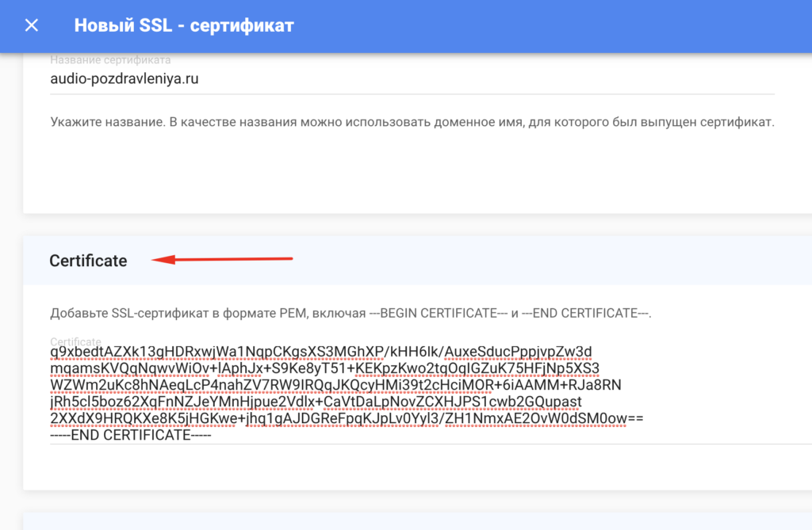This screenshot has height=530, width=812.
Task: Click the small Certificate label above the textarea
Action: click(75, 341)
